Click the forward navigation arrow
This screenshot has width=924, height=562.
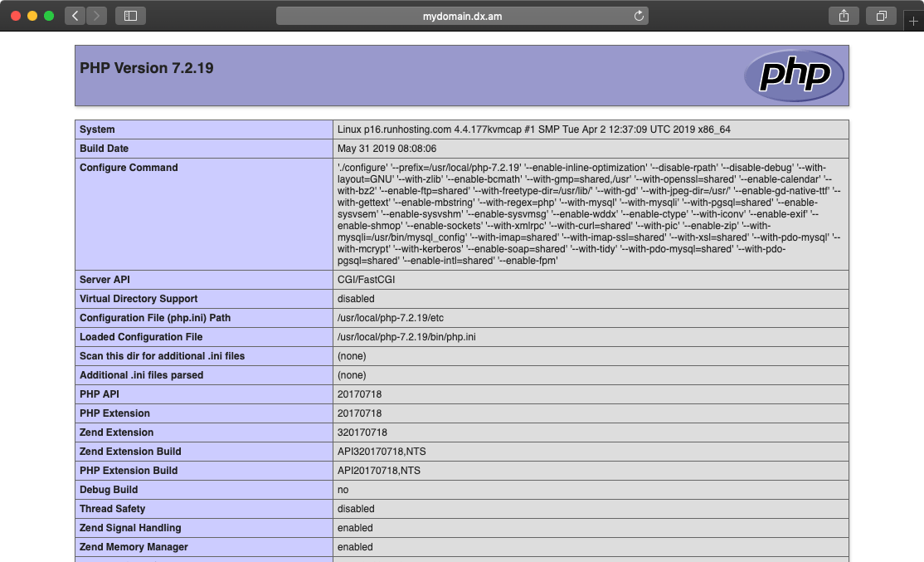97,16
